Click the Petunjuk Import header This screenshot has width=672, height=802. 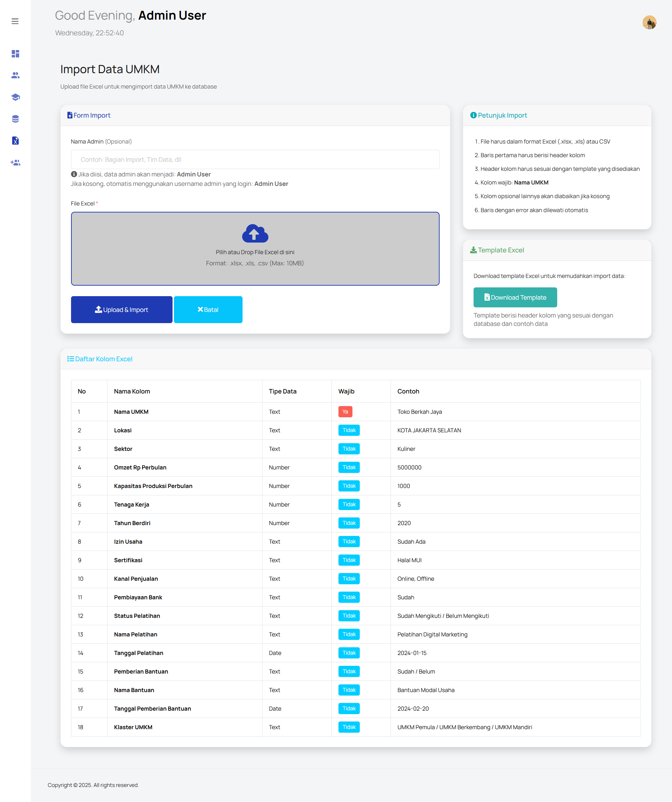[x=502, y=115]
